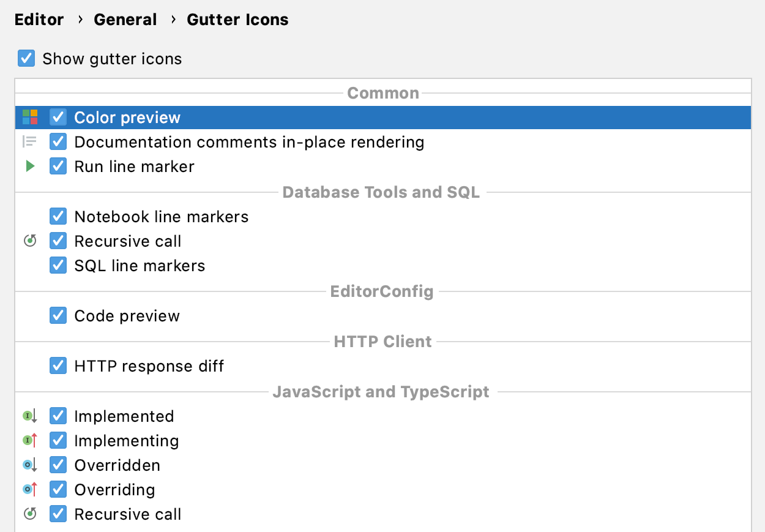
Task: Select Documentation comments in-place rendering label
Action: [249, 142]
